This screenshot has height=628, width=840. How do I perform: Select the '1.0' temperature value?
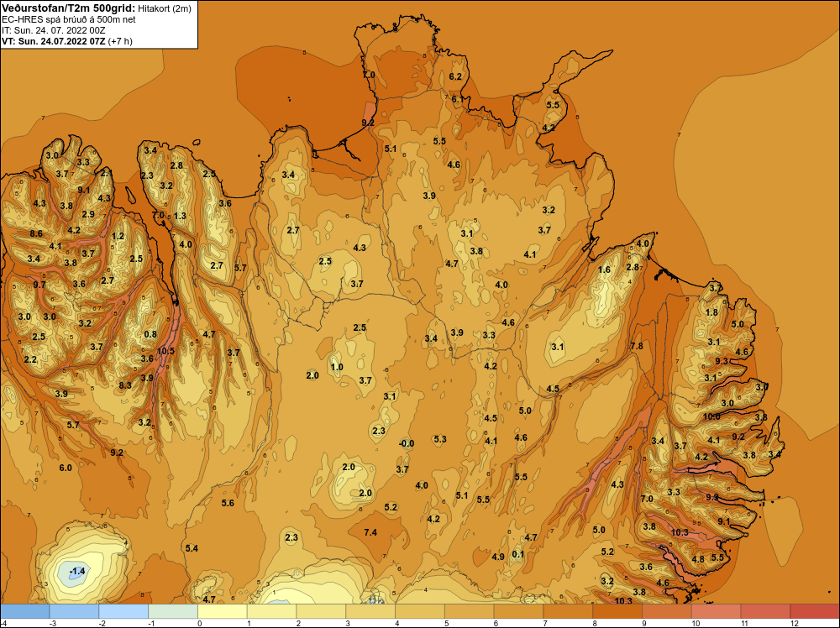click(337, 367)
